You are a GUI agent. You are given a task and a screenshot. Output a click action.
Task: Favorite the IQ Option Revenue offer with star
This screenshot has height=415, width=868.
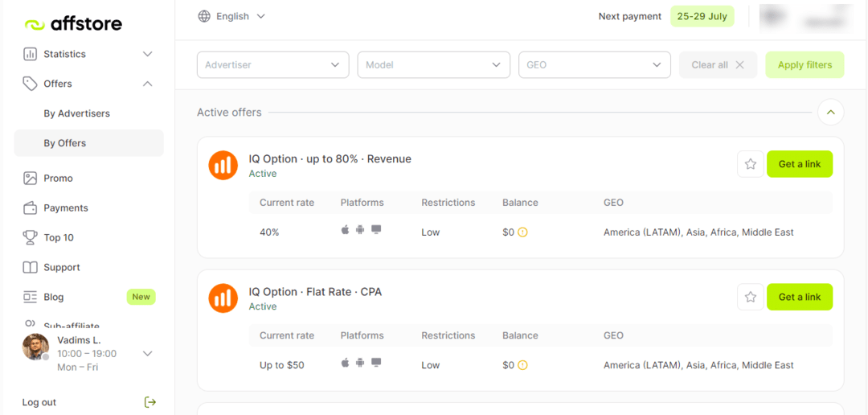[x=750, y=164]
